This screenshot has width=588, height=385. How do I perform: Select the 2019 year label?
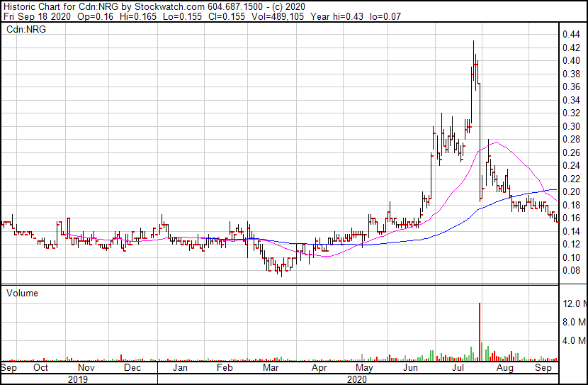pyautogui.click(x=78, y=379)
